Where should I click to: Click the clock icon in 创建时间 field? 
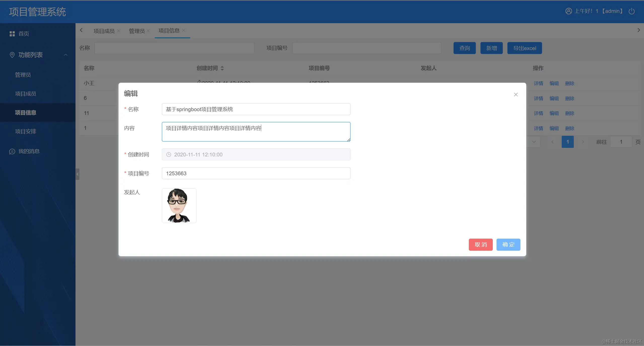click(169, 155)
